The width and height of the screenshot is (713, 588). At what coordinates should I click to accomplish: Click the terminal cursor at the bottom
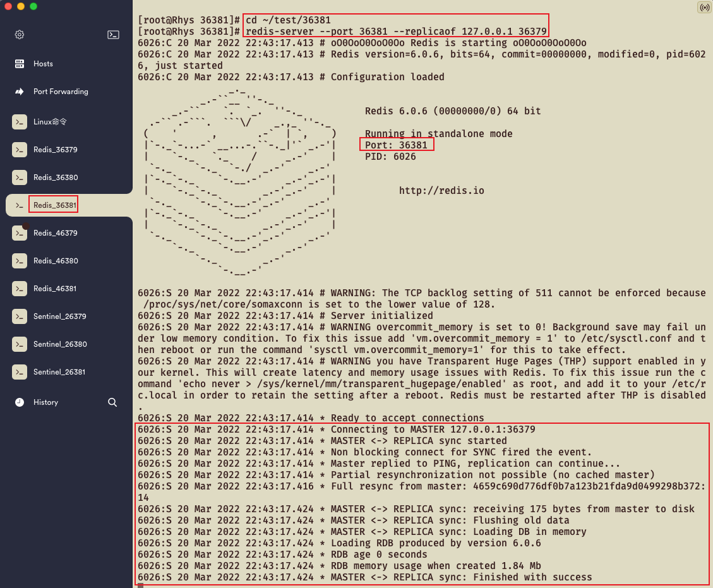click(x=140, y=585)
